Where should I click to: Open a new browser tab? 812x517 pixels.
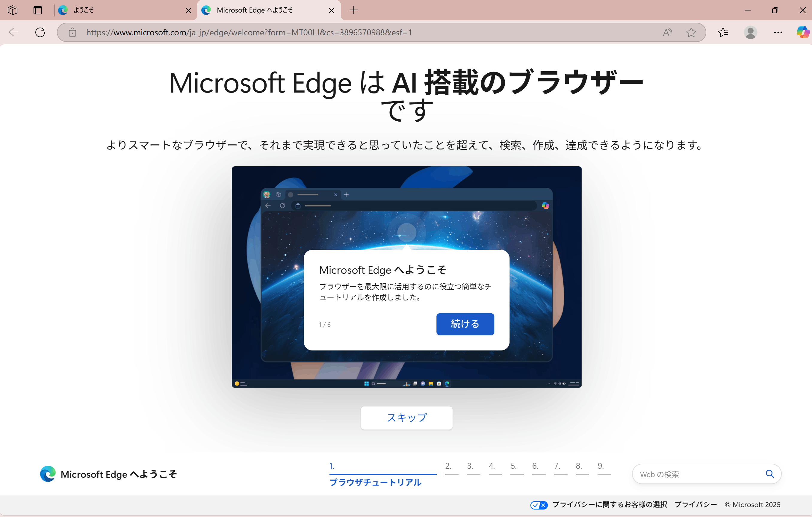point(354,10)
